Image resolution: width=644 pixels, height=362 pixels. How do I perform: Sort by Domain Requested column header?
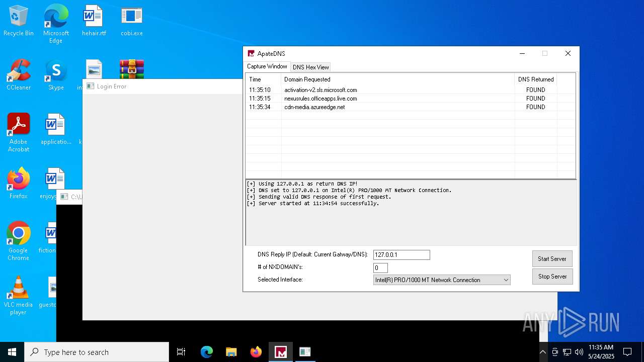coord(397,79)
